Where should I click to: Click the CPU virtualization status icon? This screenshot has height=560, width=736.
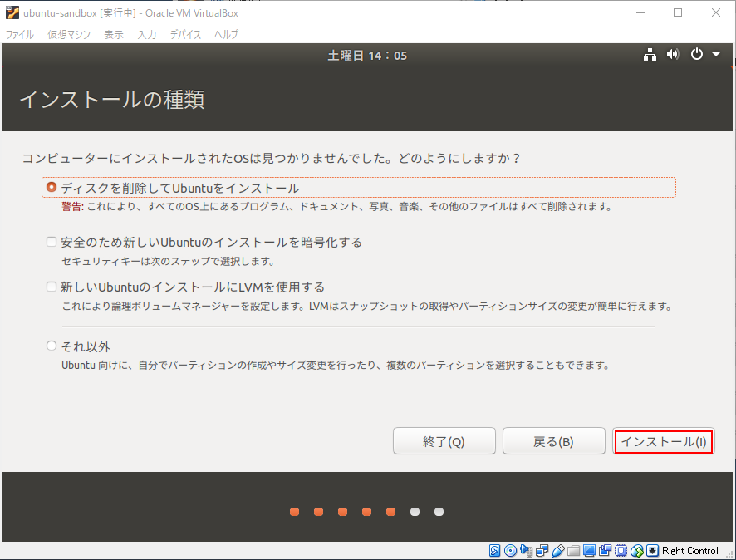621,550
